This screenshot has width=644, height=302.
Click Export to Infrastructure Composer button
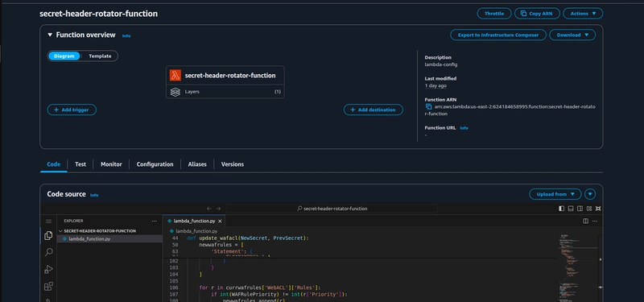point(498,35)
